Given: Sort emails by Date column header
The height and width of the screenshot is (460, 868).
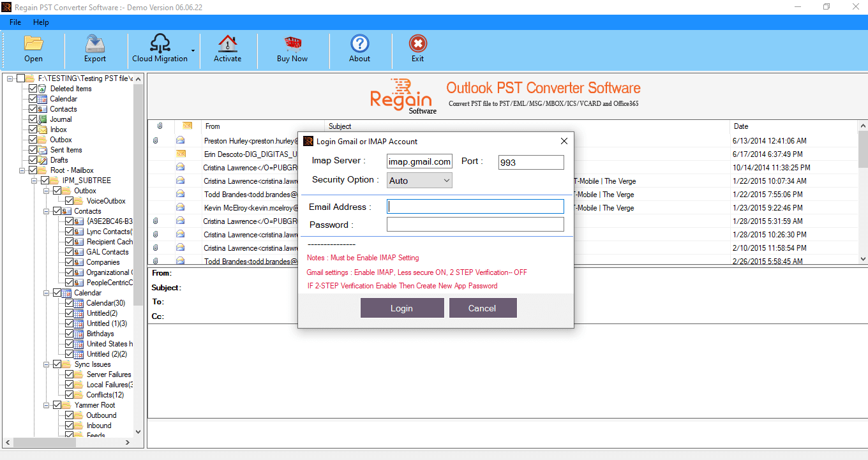Looking at the screenshot, I should click(x=794, y=126).
